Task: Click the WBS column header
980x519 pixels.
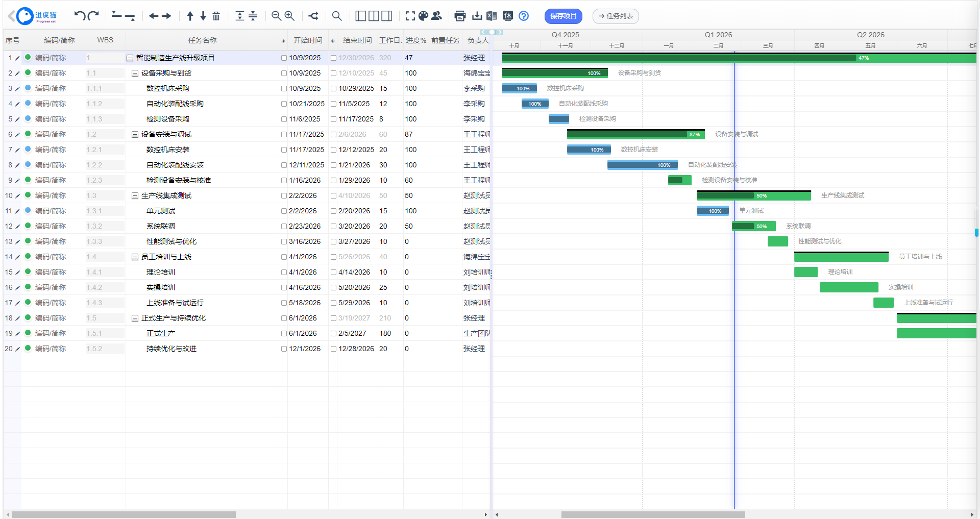Action: point(105,40)
